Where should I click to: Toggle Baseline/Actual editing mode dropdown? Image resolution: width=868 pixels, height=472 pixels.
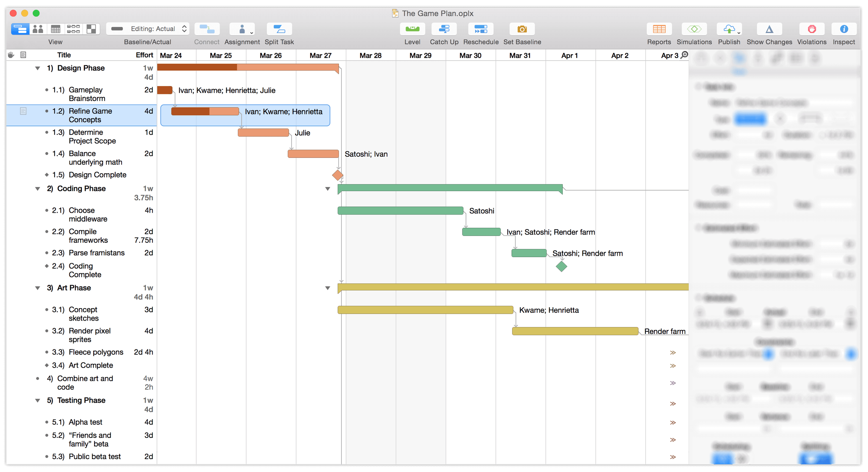(x=147, y=30)
